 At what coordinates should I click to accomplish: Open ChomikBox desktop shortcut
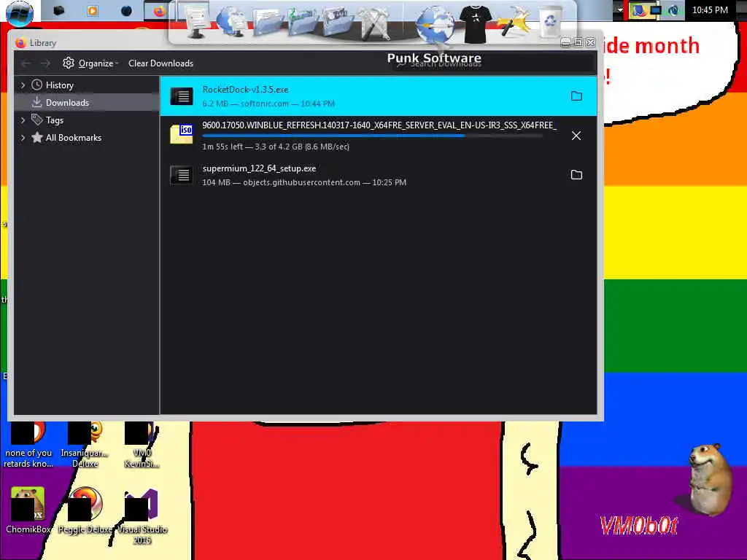(28, 510)
